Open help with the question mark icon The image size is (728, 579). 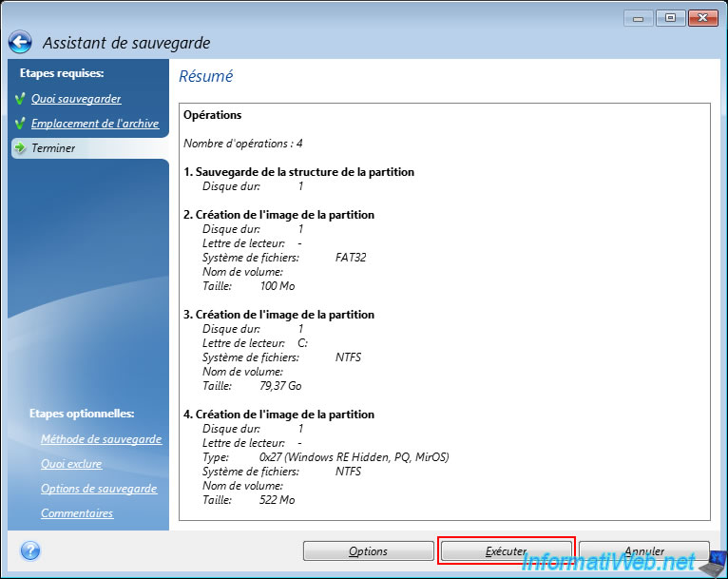pos(29,550)
